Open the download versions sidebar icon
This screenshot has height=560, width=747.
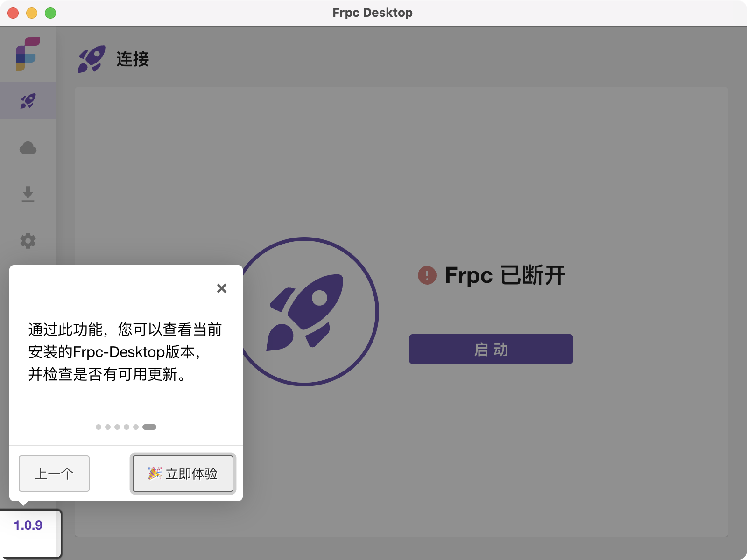pyautogui.click(x=28, y=194)
